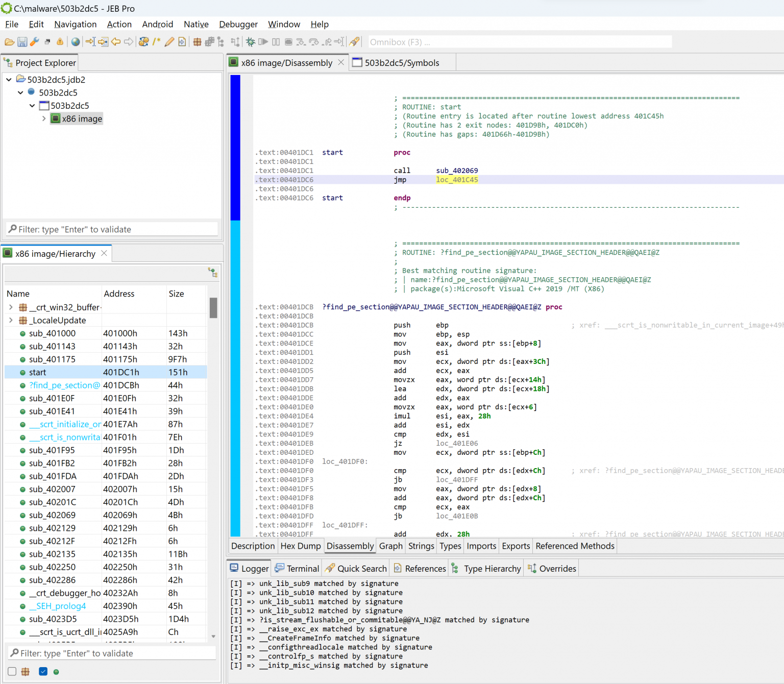The height and width of the screenshot is (684, 784).
Task: Click the navigate back arrow icon
Action: [116, 42]
